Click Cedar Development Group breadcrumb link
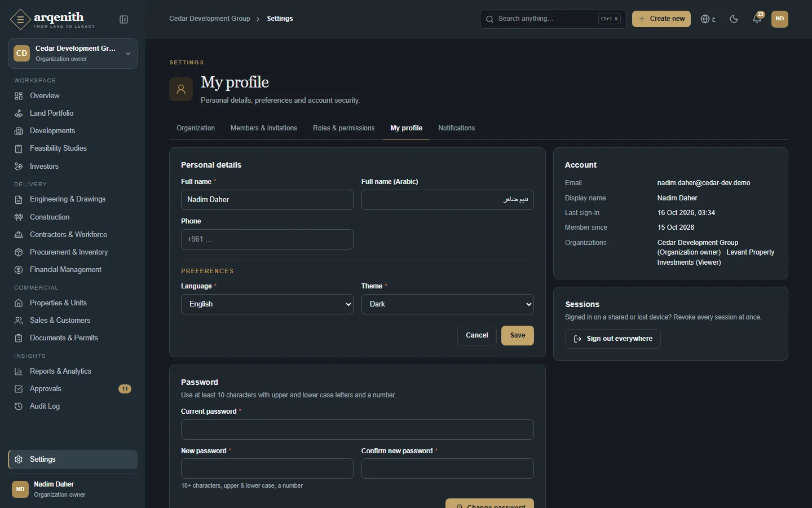The height and width of the screenshot is (508, 812). (210, 19)
